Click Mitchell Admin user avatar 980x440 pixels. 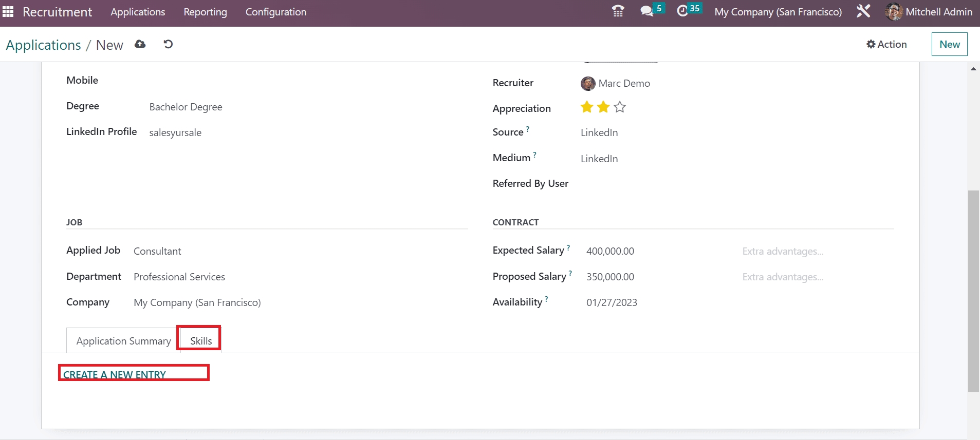tap(894, 12)
